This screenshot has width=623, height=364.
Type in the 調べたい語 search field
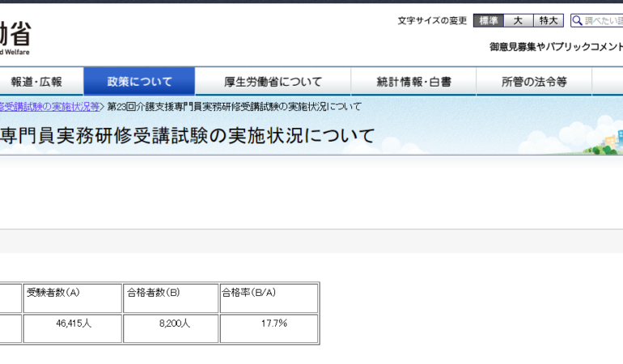pyautogui.click(x=603, y=21)
